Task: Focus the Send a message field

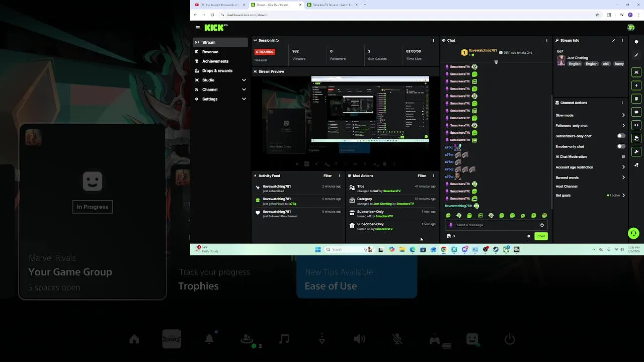Action: tap(496, 225)
